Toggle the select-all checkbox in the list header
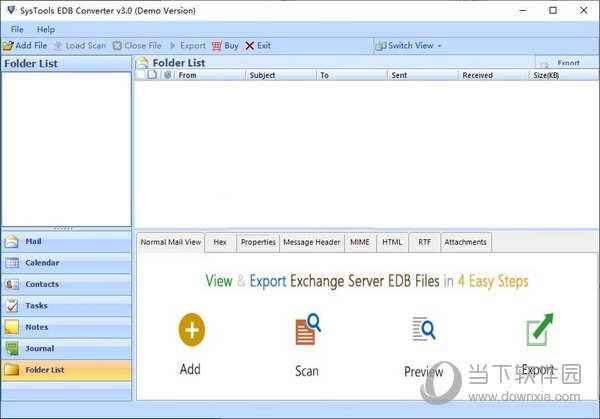The width and height of the screenshot is (600, 419). [141, 75]
